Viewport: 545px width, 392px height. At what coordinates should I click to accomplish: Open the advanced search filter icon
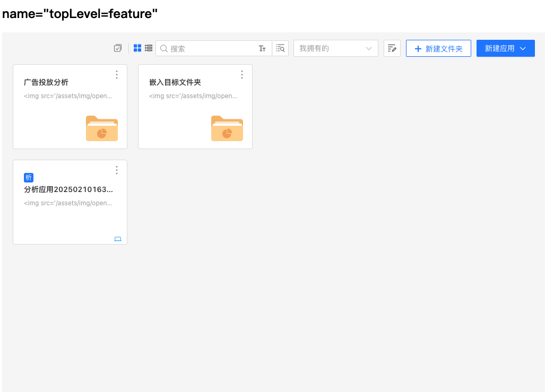coord(281,48)
